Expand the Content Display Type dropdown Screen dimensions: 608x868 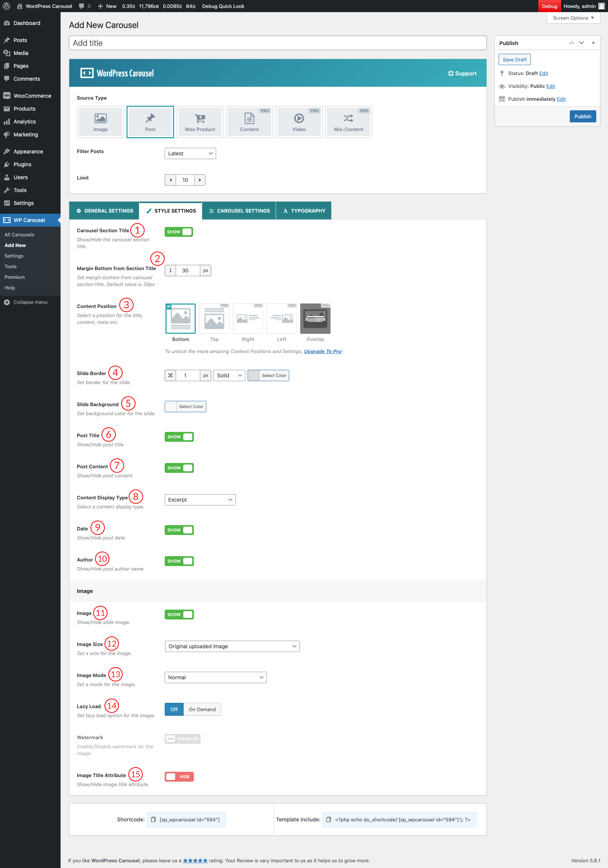(x=200, y=500)
